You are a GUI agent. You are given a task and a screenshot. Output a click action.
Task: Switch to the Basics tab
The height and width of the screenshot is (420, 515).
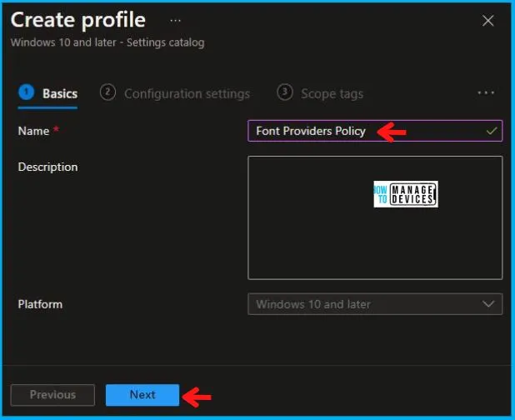click(60, 93)
